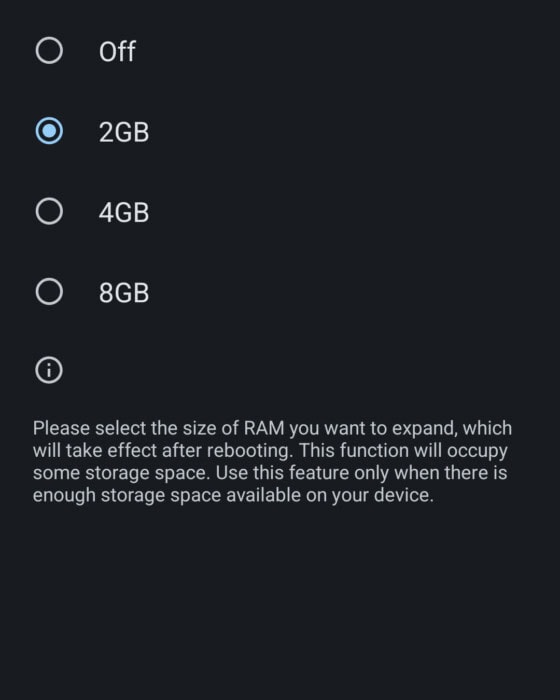The image size is (560, 700).
Task: Select the Off radio button circle
Action: [49, 50]
